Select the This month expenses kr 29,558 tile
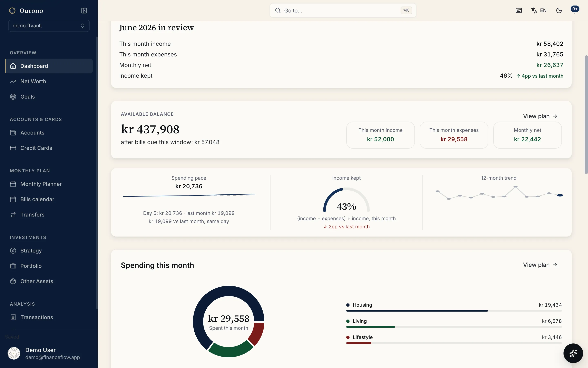The width and height of the screenshot is (588, 368). (454, 135)
